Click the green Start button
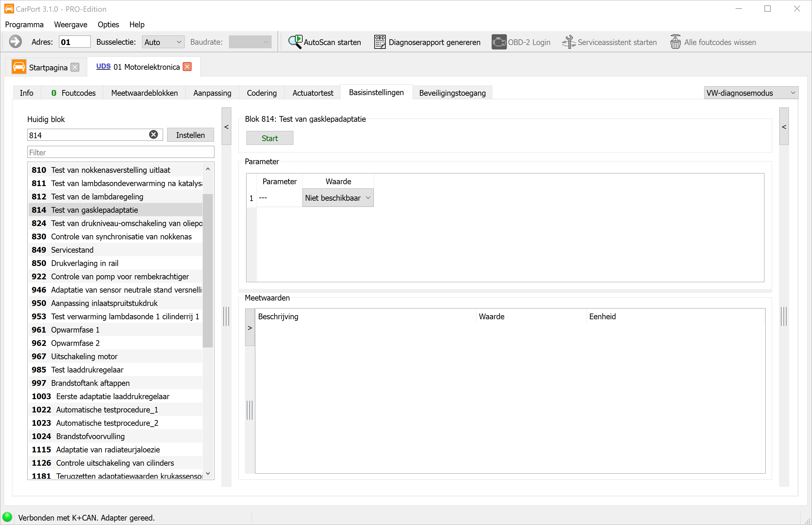 pos(269,138)
